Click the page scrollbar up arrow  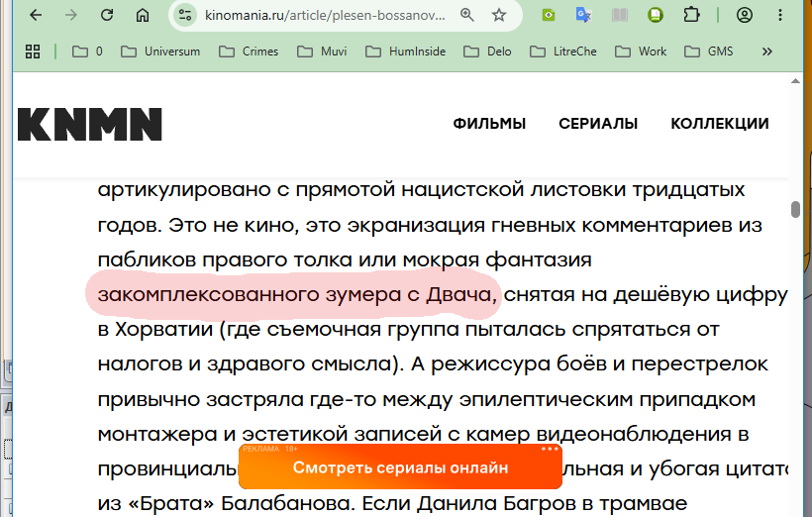point(795,81)
